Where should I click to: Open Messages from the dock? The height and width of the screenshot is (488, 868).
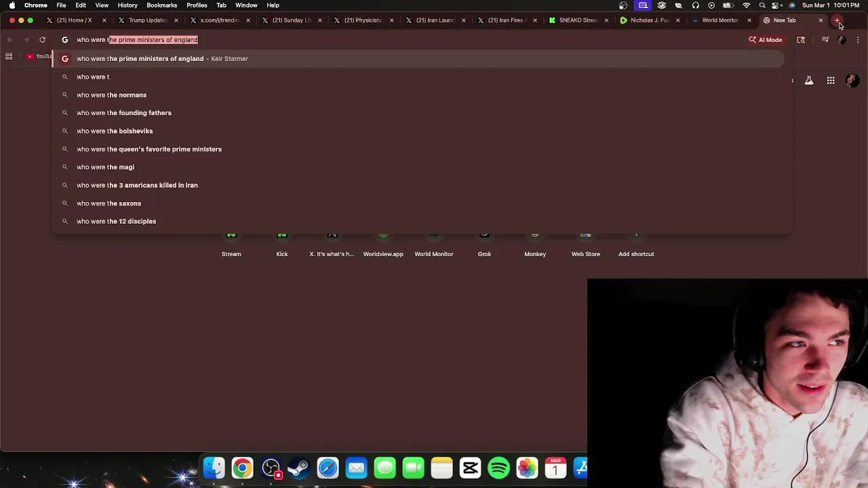tap(384, 468)
